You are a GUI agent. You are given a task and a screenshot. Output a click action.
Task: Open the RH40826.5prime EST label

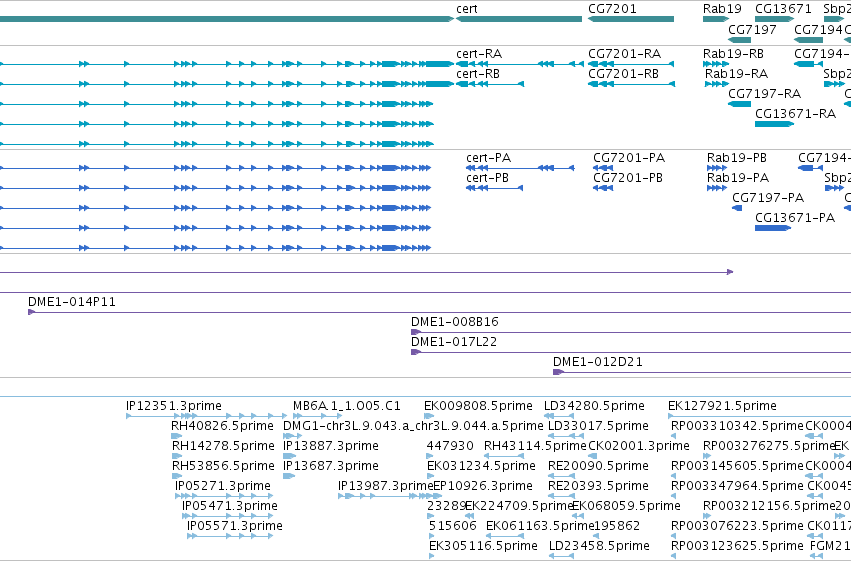pyautogui.click(x=222, y=426)
